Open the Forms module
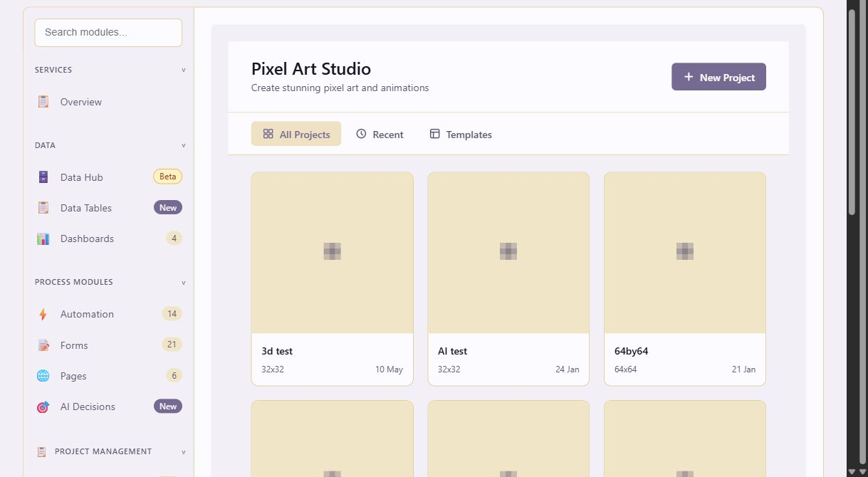Screen dimensions: 868x477 108,345
